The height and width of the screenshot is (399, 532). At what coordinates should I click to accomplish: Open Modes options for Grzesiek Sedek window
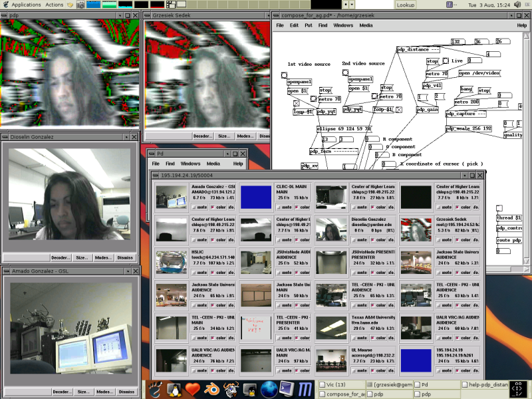(x=244, y=136)
